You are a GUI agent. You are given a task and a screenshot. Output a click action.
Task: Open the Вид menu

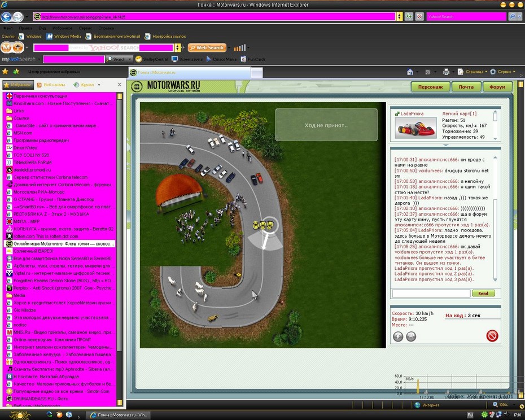(x=42, y=28)
